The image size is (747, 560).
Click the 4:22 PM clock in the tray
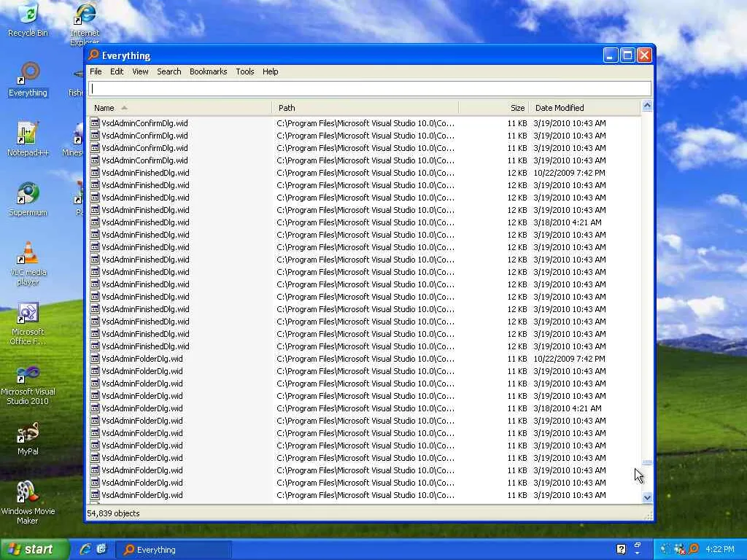pyautogui.click(x=720, y=549)
